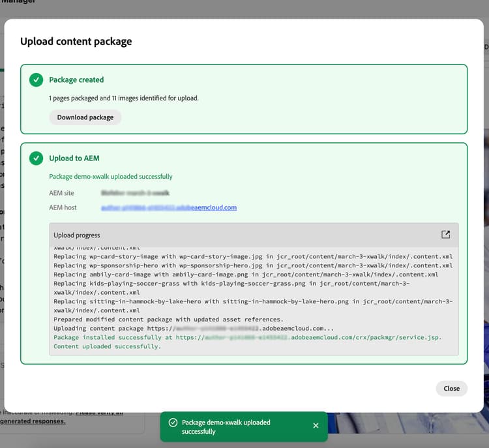This screenshot has height=448, width=489.
Task: Click the '1 pages packaged and 11 images' text
Action: 123,98
